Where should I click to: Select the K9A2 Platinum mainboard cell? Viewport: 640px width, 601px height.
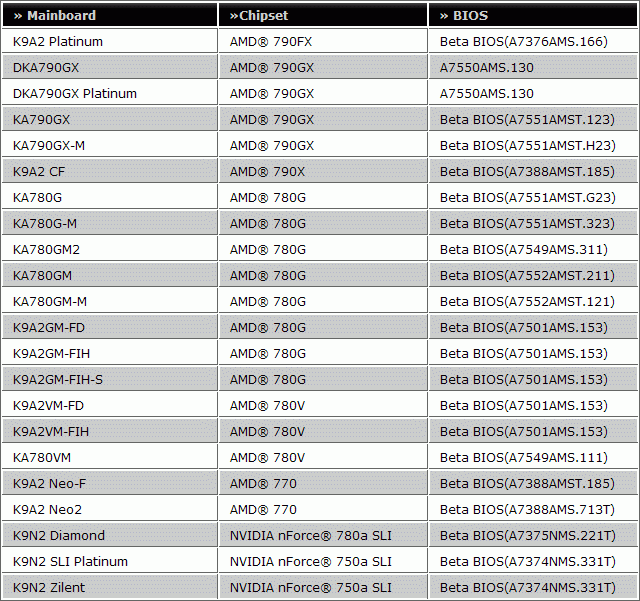[58, 42]
